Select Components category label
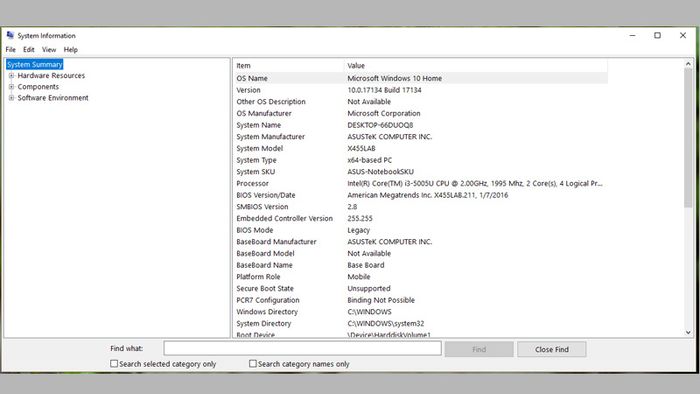This screenshot has width=700, height=394. pos(38,87)
